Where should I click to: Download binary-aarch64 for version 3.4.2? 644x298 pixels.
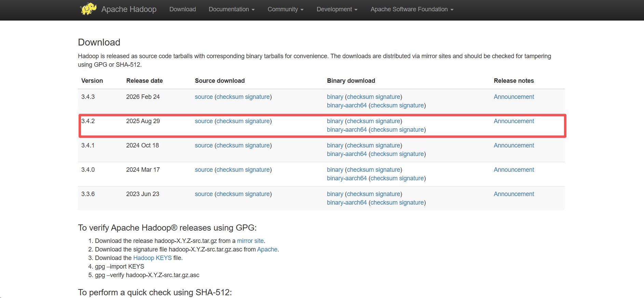click(x=347, y=130)
